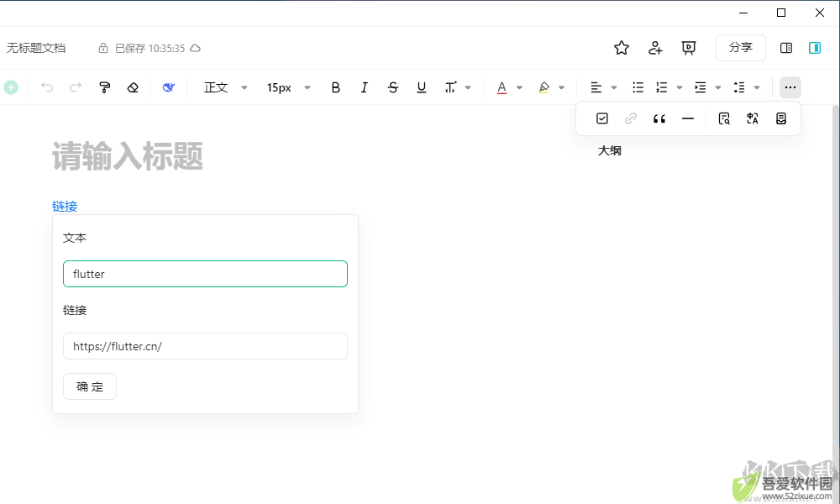
Task: Toggle italic formatting
Action: pos(365,87)
